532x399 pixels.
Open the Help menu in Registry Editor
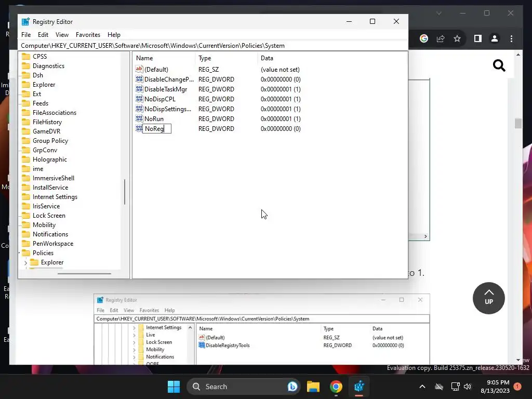[114, 35]
